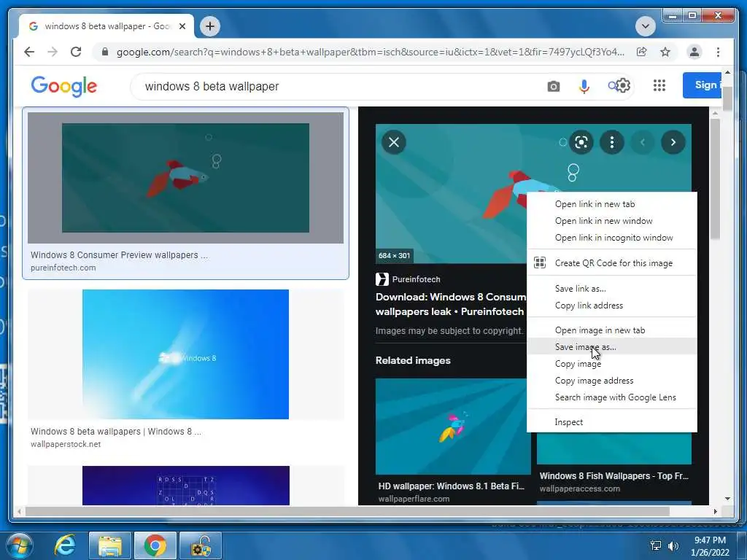
Task: Choose Inspect from context menu
Action: point(612,422)
